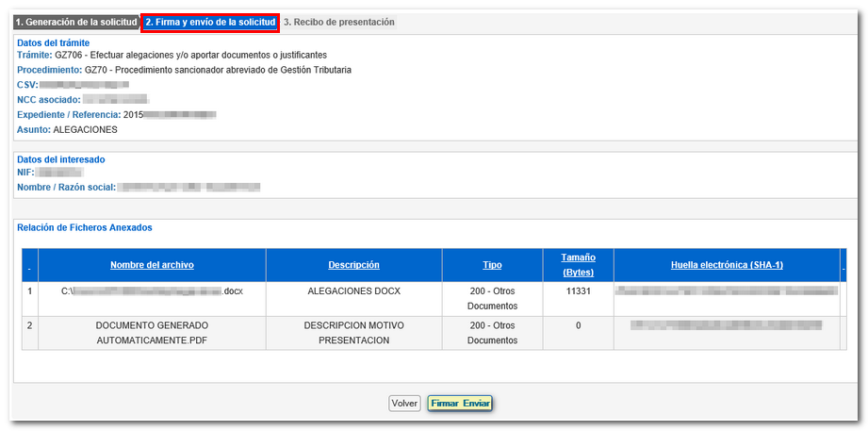
Task: Click the row number 2 cell
Action: pos(29,325)
